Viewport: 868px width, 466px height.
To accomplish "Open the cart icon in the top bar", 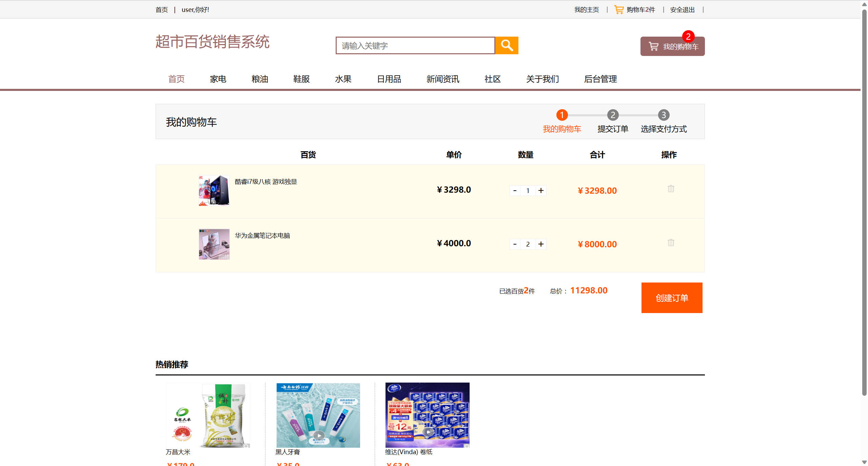I will coord(618,9).
